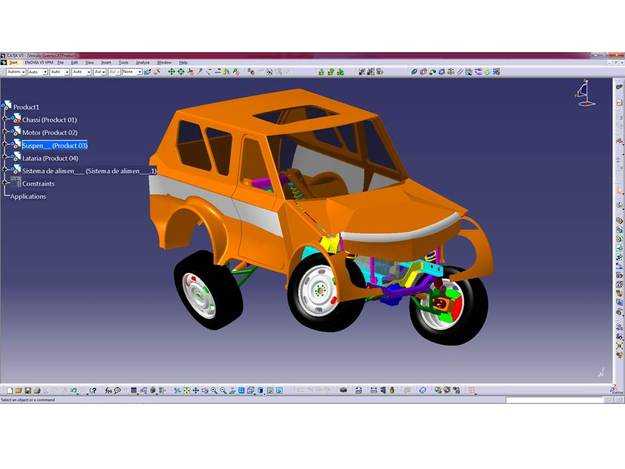
Task: Open the File menu
Action: coord(61,63)
